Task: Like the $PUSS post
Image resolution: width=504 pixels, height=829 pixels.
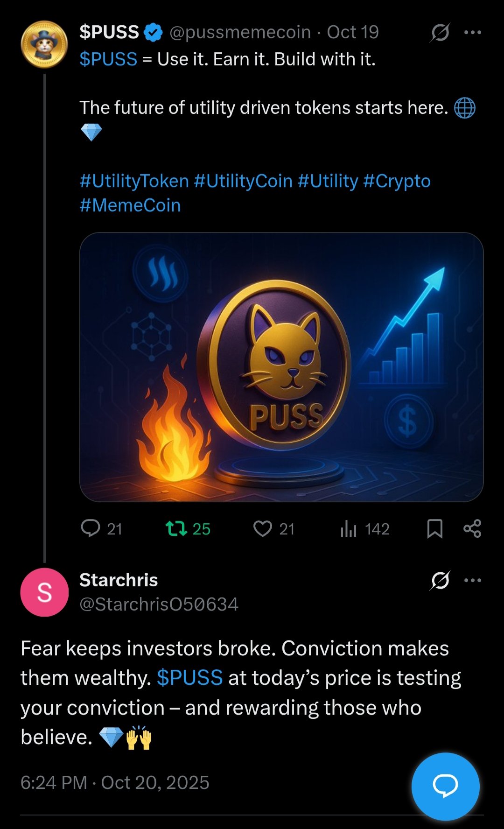Action: click(263, 528)
